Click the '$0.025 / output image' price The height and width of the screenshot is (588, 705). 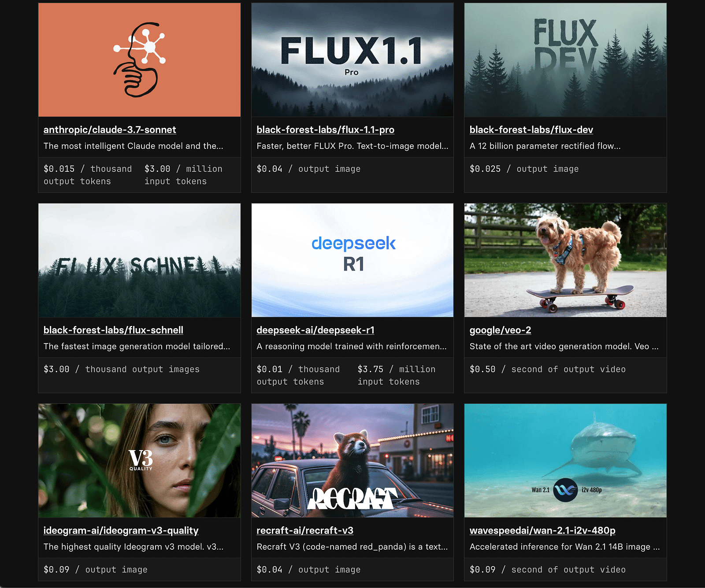(x=524, y=169)
